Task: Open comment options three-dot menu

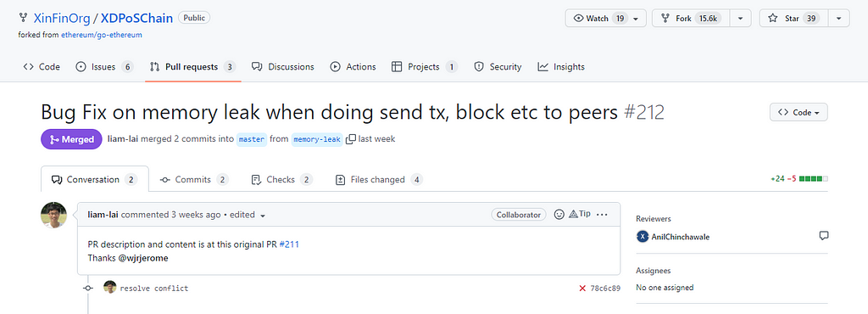Action: point(602,215)
